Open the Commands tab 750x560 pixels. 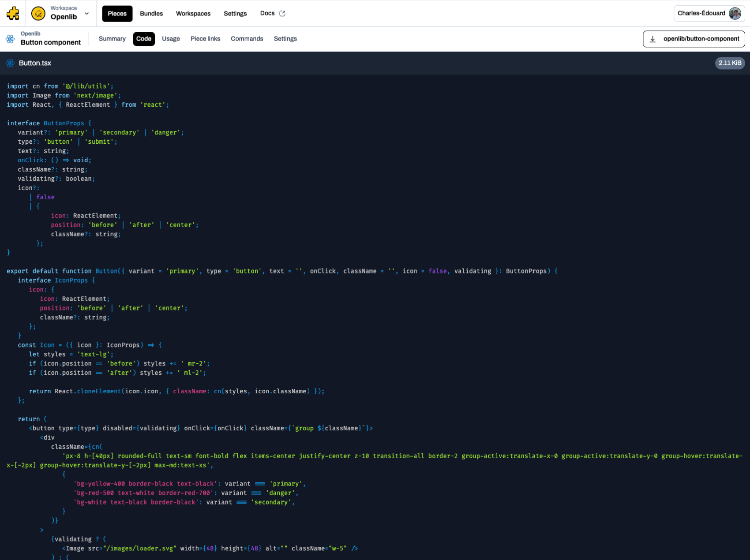(x=247, y=39)
